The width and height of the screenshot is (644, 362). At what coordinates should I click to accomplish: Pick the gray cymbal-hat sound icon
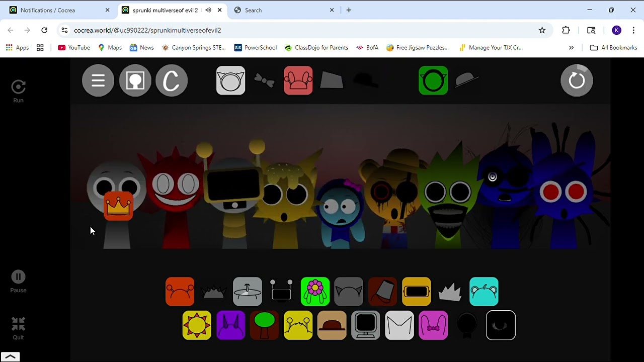coord(248,292)
